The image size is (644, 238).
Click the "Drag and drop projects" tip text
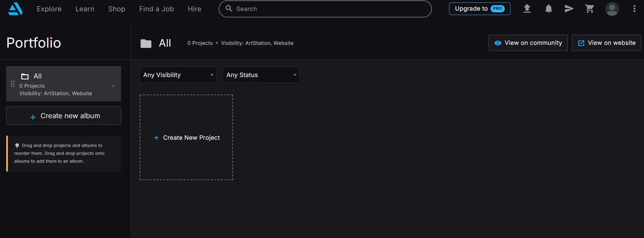click(x=59, y=153)
